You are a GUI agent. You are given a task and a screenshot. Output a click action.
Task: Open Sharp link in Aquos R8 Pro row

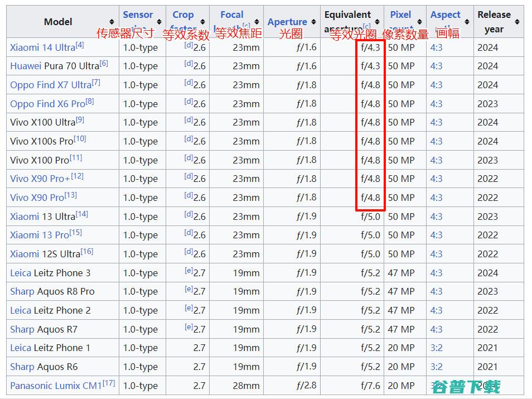[22, 291]
